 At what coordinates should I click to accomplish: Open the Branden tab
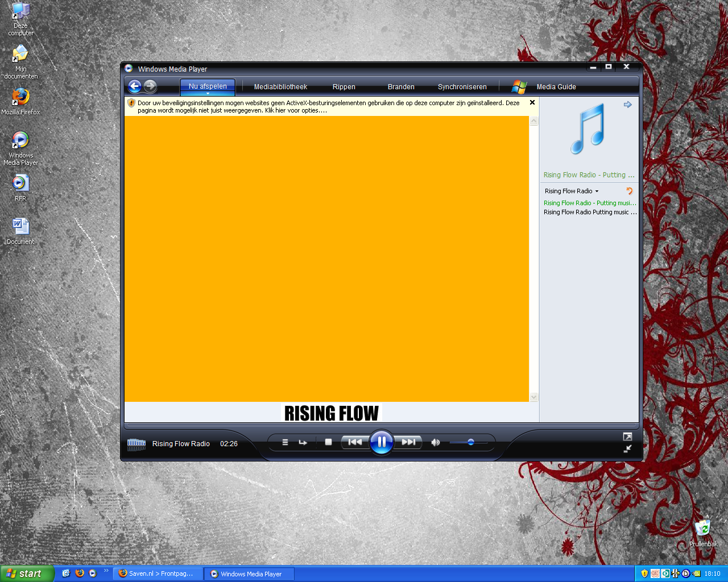pyautogui.click(x=401, y=87)
